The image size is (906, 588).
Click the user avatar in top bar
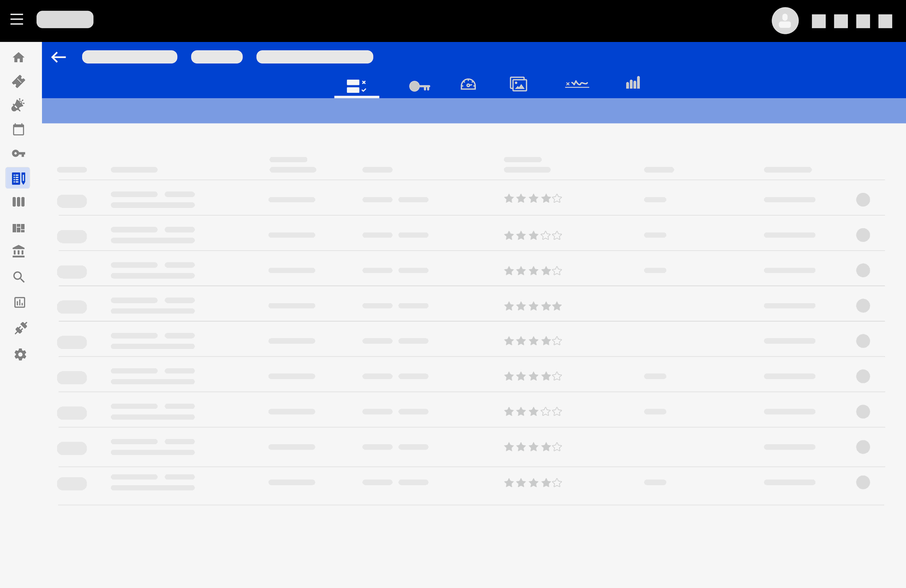click(x=785, y=21)
